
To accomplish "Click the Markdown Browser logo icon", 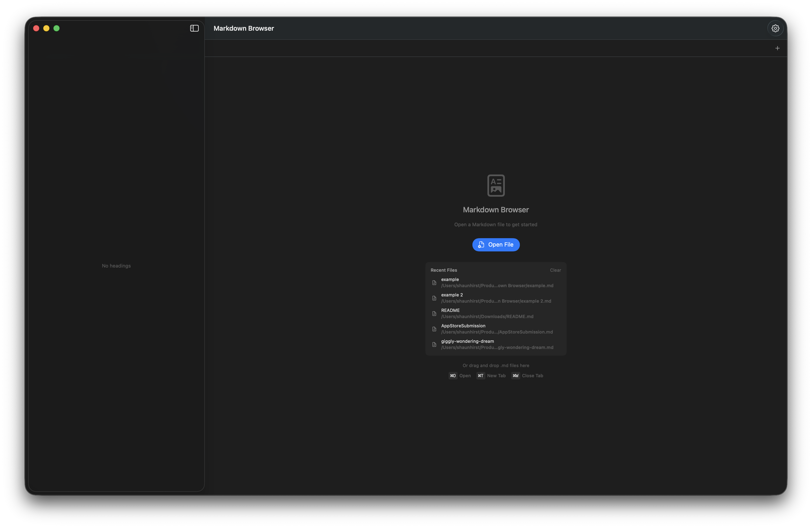I will point(496,185).
